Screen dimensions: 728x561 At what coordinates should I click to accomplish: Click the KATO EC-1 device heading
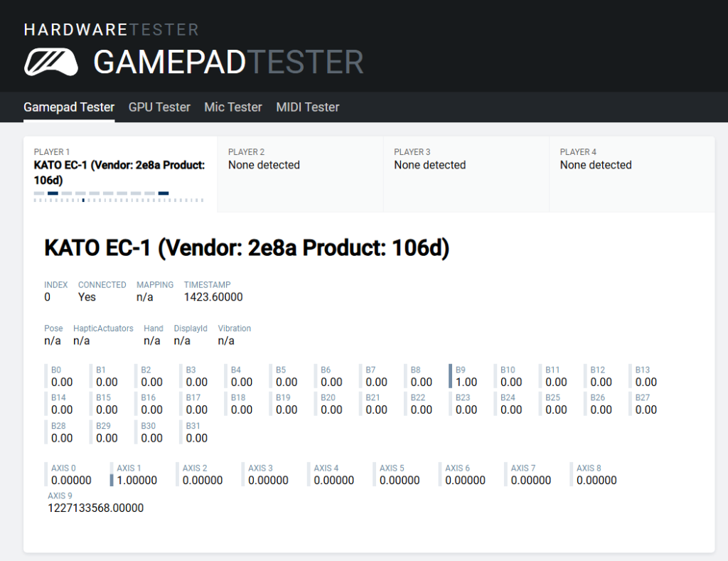(247, 248)
